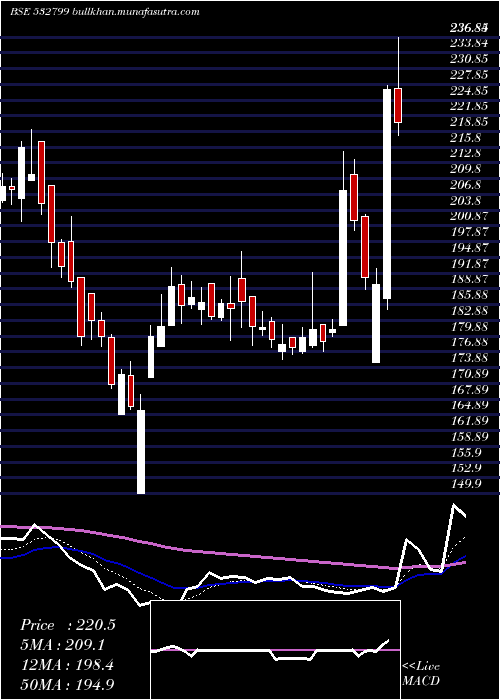The image size is (500, 700).
Task: Click the 200.87 price axis label
Action: click(x=469, y=216)
